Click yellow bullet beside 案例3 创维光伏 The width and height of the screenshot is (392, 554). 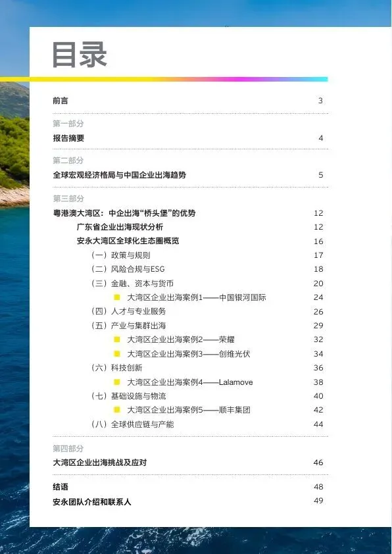pyautogui.click(x=117, y=354)
